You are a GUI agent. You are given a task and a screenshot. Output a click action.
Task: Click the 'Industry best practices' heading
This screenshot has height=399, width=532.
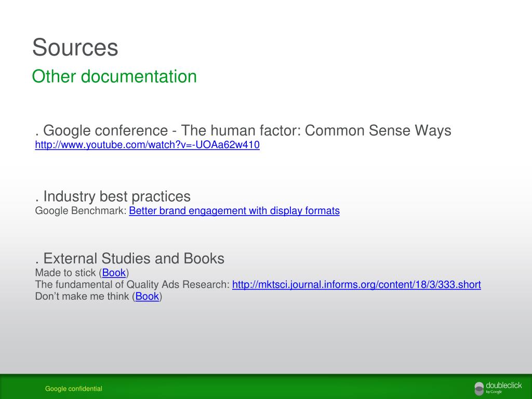[113, 196]
